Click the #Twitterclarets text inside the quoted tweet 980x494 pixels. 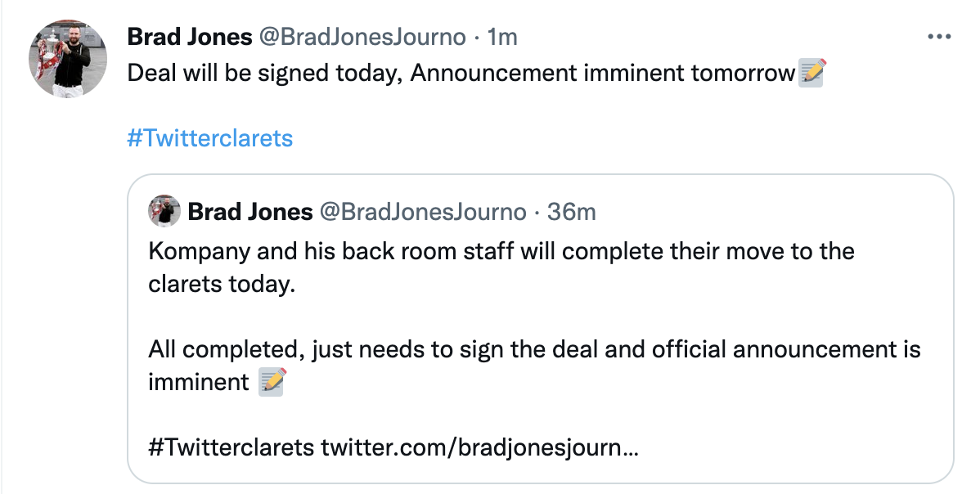pyautogui.click(x=231, y=448)
